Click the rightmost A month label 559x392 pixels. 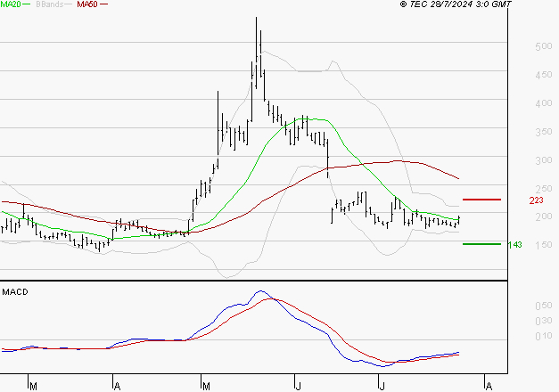click(489, 387)
